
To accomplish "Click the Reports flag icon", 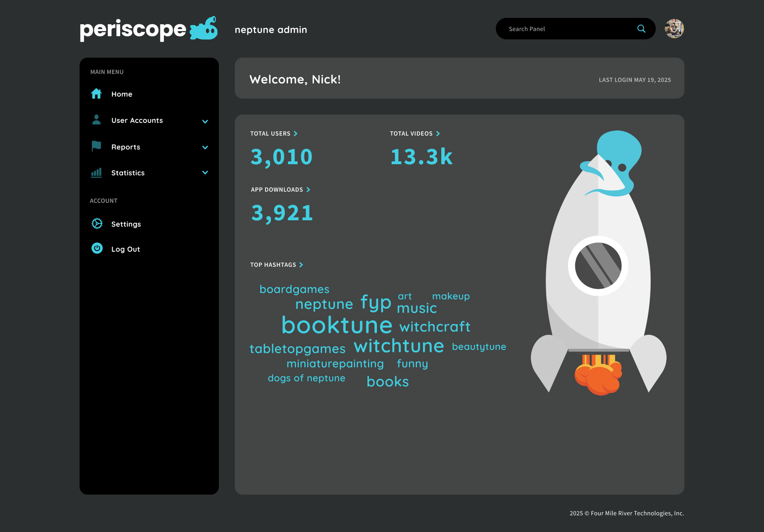I will pyautogui.click(x=96, y=146).
